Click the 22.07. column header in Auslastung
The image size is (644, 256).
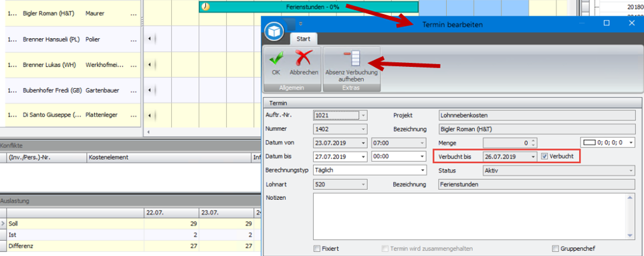171,213
